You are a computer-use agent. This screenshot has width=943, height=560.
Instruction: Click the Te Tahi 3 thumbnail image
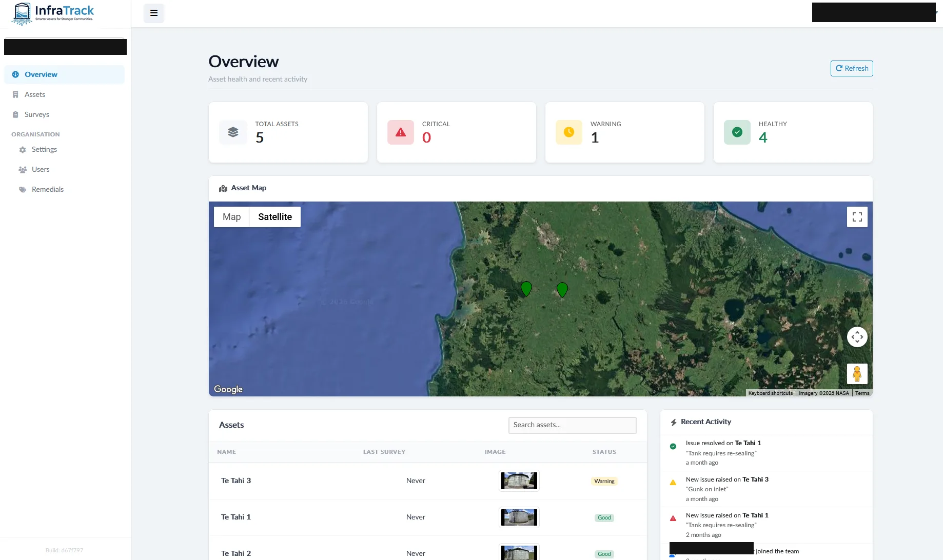coord(519,481)
